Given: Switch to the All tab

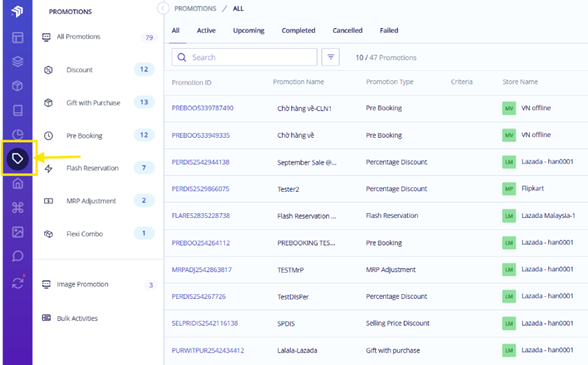Looking at the screenshot, I should pos(176,30).
